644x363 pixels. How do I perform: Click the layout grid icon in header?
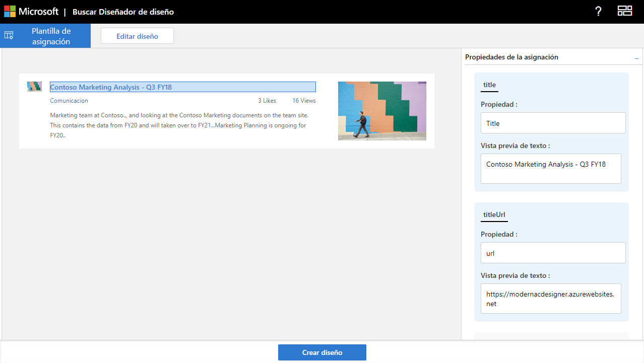(625, 11)
